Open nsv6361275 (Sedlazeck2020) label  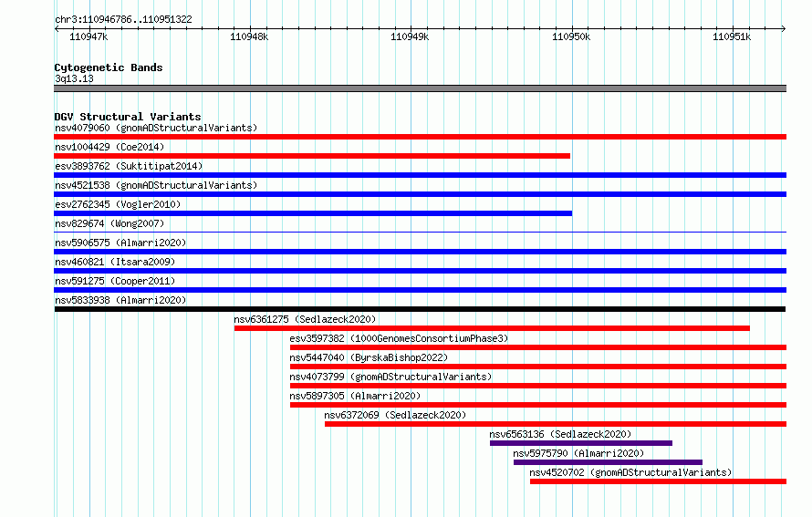[x=305, y=319]
